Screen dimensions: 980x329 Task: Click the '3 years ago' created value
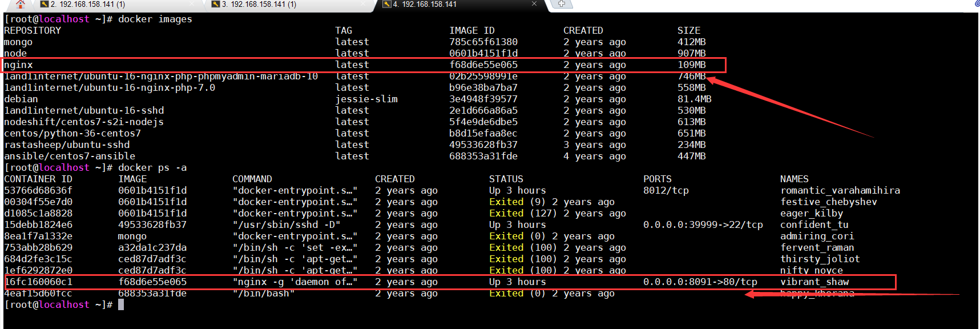595,145
